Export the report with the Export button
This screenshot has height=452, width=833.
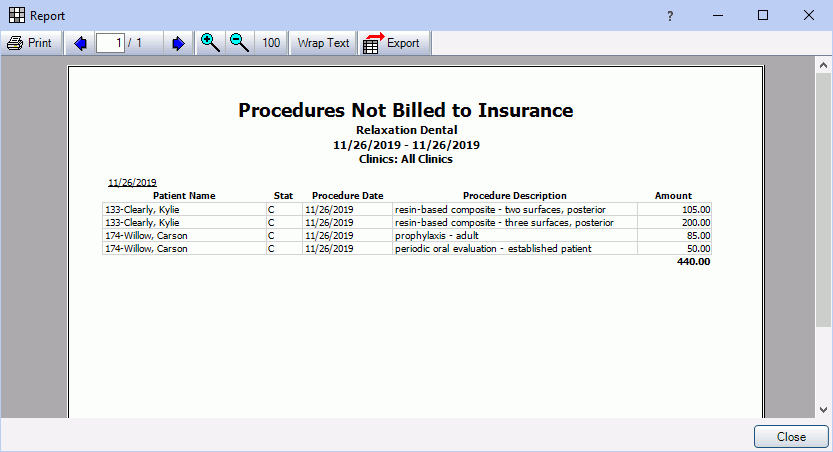click(393, 43)
